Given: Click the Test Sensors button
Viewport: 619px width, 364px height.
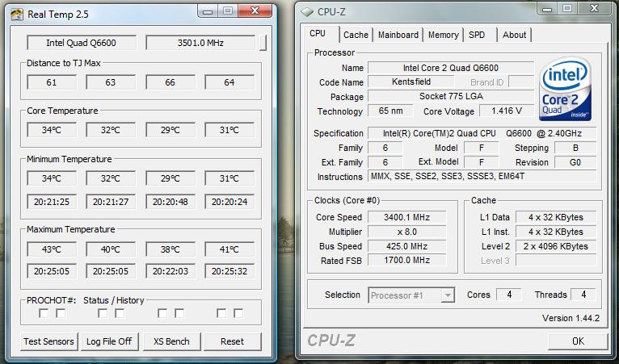Looking at the screenshot, I should [x=49, y=341].
